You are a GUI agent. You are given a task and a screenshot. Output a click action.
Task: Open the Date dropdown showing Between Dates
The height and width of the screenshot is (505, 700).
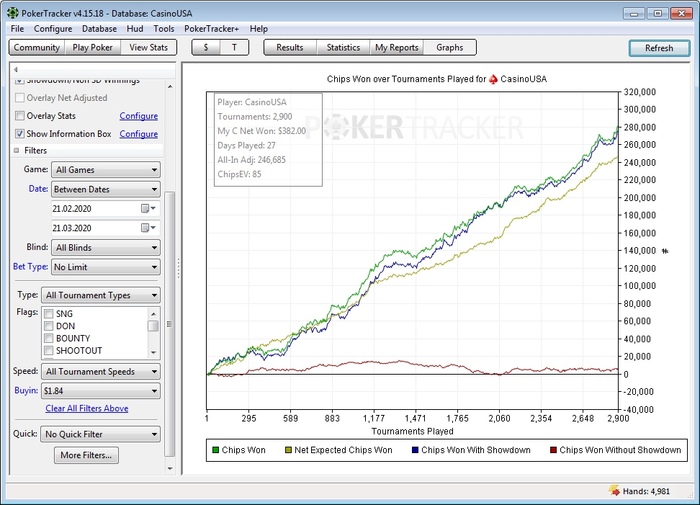pyautogui.click(x=106, y=189)
